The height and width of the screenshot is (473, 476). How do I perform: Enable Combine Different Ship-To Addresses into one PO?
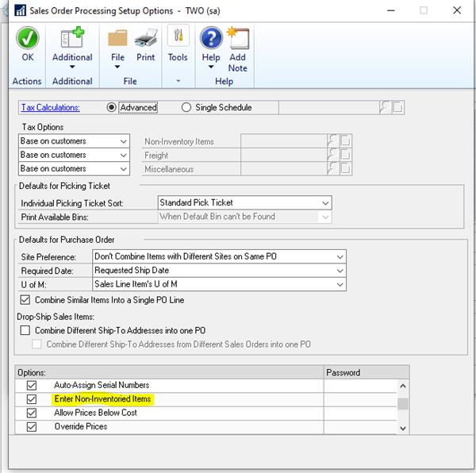[25, 330]
